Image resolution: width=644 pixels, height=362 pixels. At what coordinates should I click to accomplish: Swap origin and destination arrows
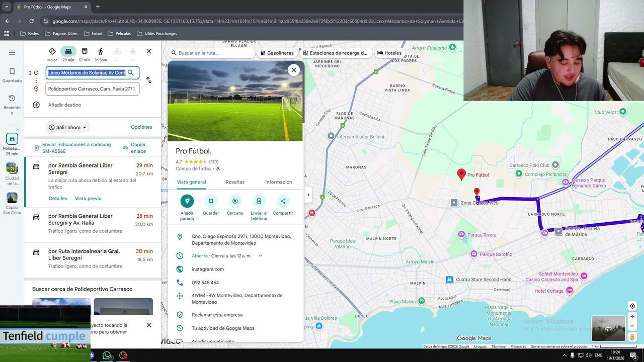coord(149,80)
